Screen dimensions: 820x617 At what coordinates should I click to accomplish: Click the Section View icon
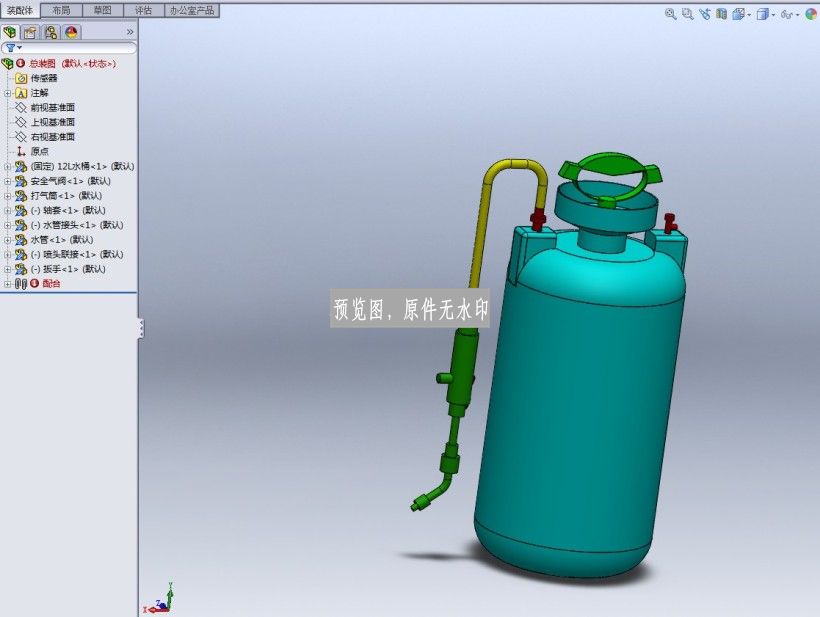(722, 14)
